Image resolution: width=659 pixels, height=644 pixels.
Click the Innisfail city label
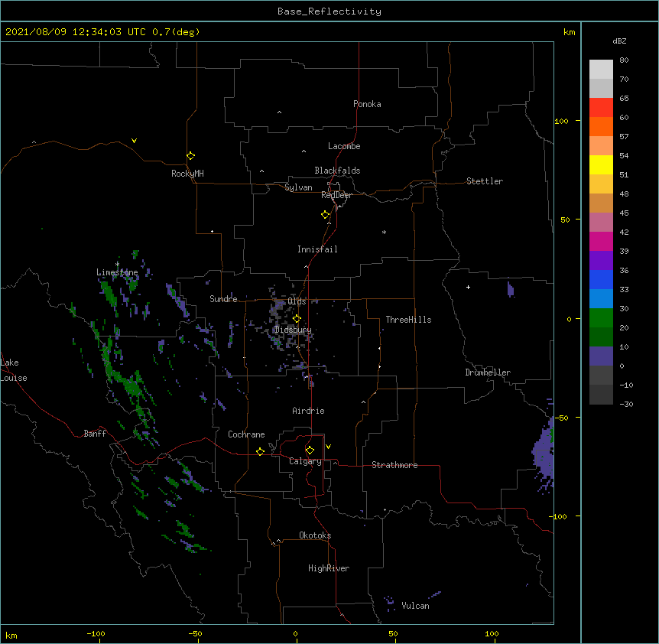click(317, 249)
